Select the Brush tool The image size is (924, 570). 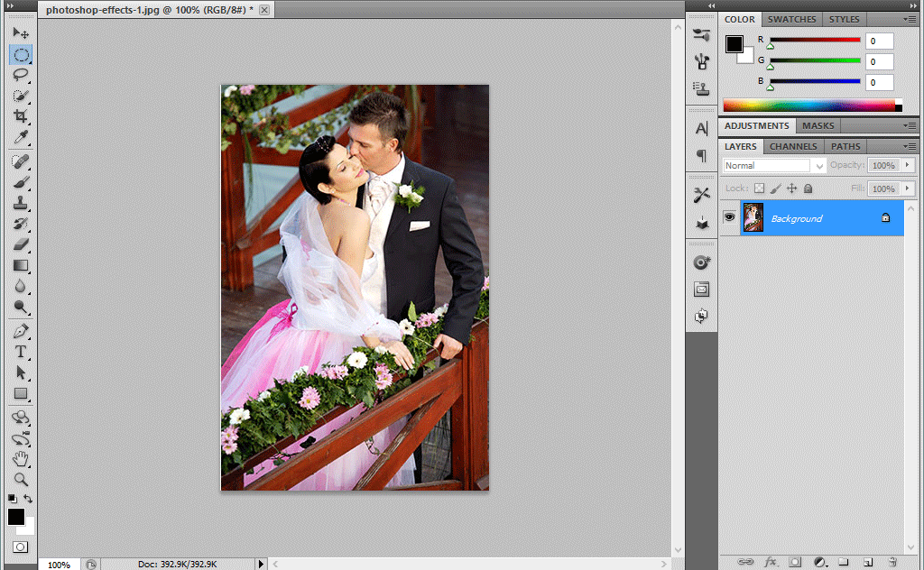click(x=21, y=182)
